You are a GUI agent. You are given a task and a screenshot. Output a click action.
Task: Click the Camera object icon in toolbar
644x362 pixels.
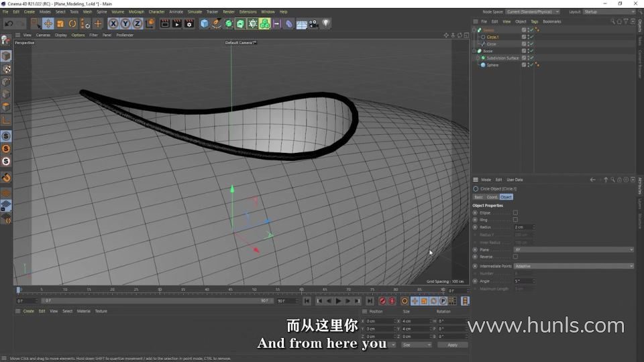(x=313, y=23)
